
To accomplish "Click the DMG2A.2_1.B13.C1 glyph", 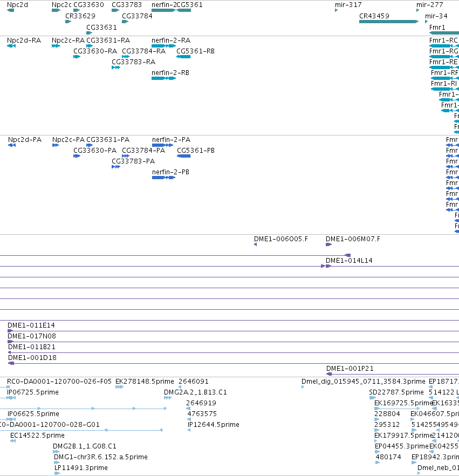I will 167,398.
